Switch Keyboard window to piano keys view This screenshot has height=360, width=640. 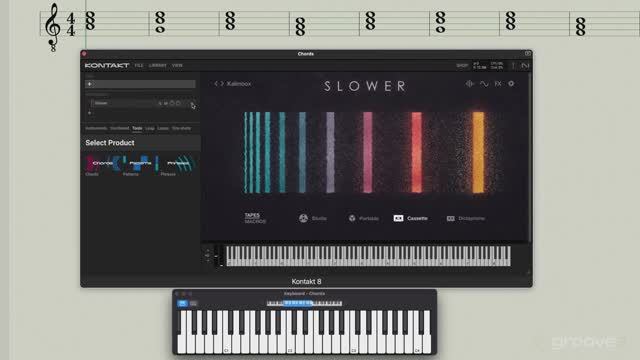[x=182, y=303]
